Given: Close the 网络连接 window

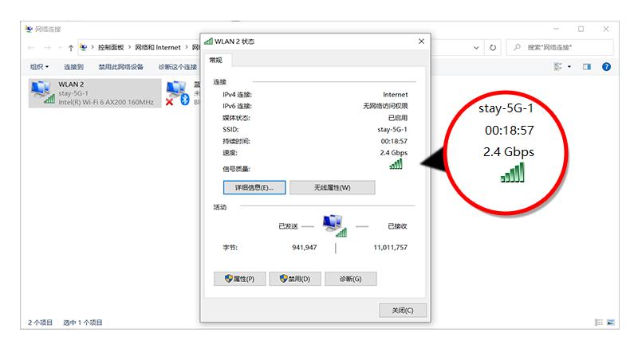Looking at the screenshot, I should (606, 29).
